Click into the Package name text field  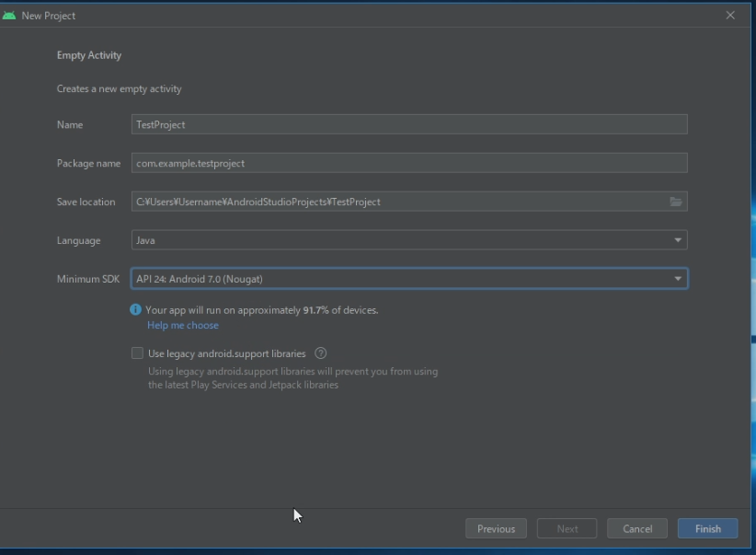[409, 163]
